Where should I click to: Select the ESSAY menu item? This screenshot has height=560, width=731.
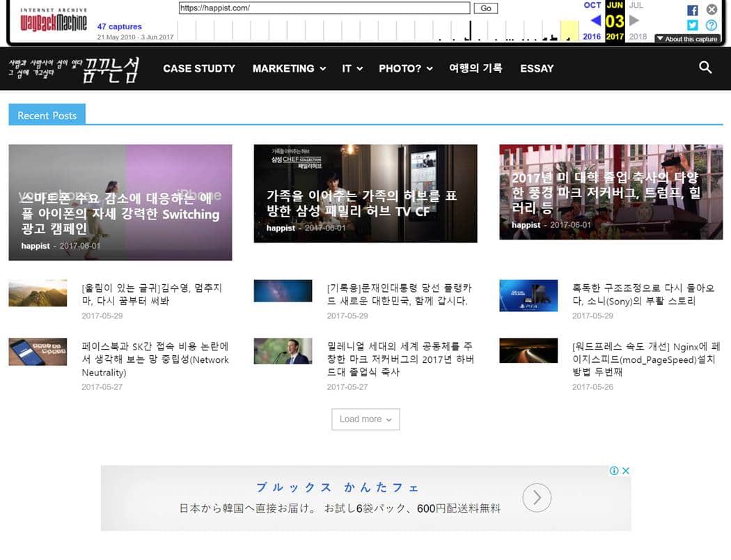coord(536,68)
